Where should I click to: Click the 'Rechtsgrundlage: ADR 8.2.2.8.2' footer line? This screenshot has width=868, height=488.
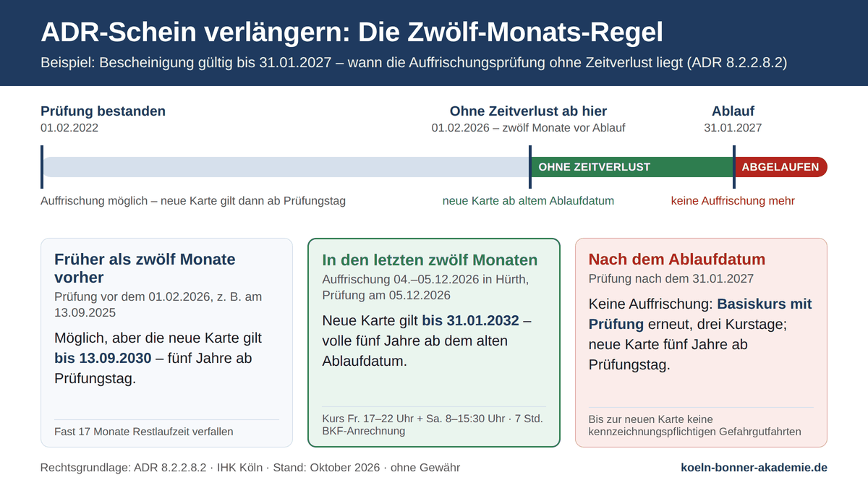pyautogui.click(x=250, y=468)
